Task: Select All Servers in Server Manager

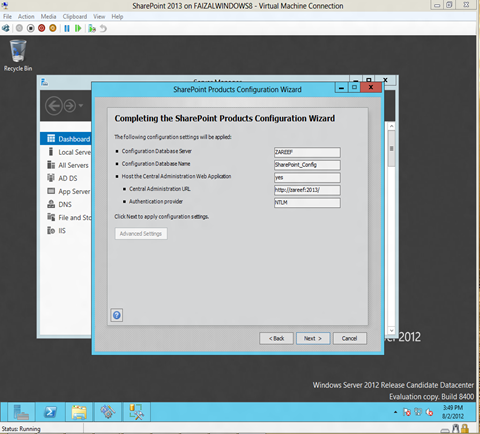Action: (66, 165)
